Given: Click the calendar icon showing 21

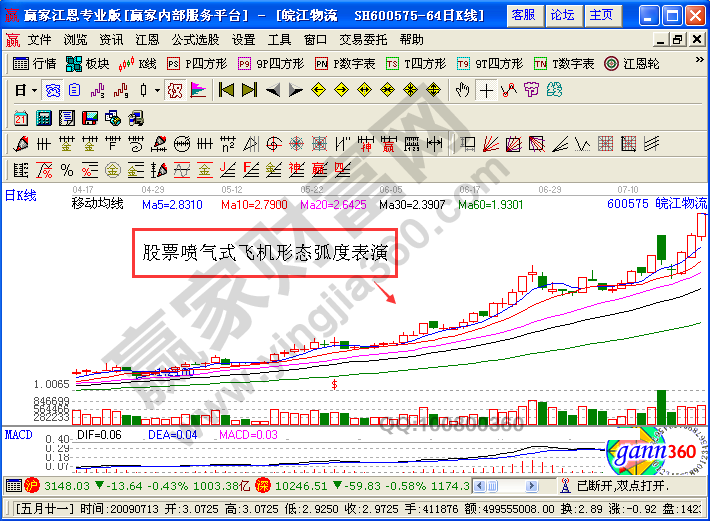Looking at the screenshot, I should tap(22, 117).
